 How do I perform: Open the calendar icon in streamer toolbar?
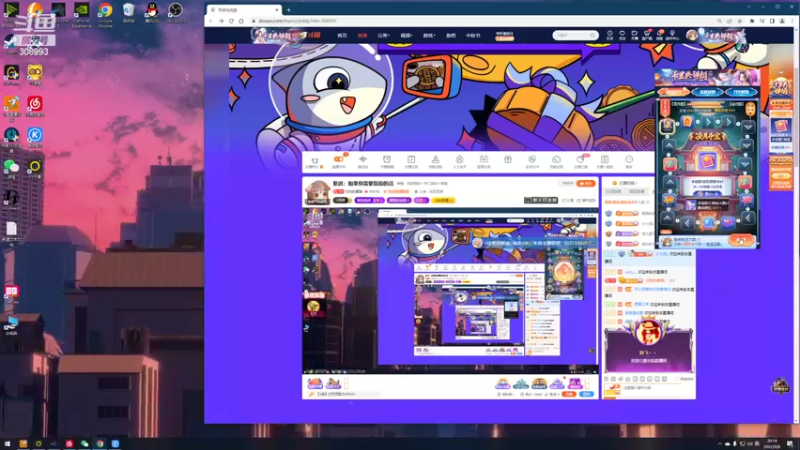484,160
